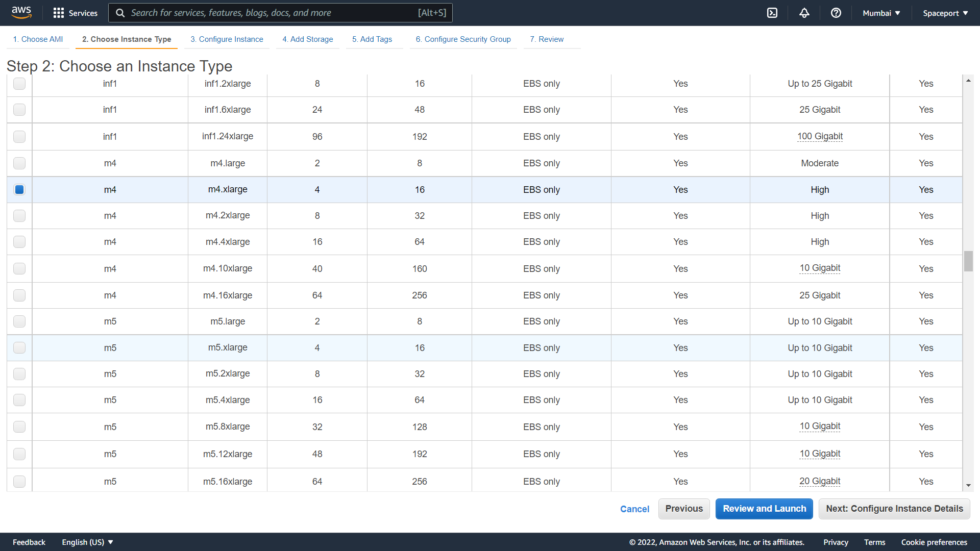Go to the 1. Choose AMI tab
This screenshot has height=551, width=980.
38,39
